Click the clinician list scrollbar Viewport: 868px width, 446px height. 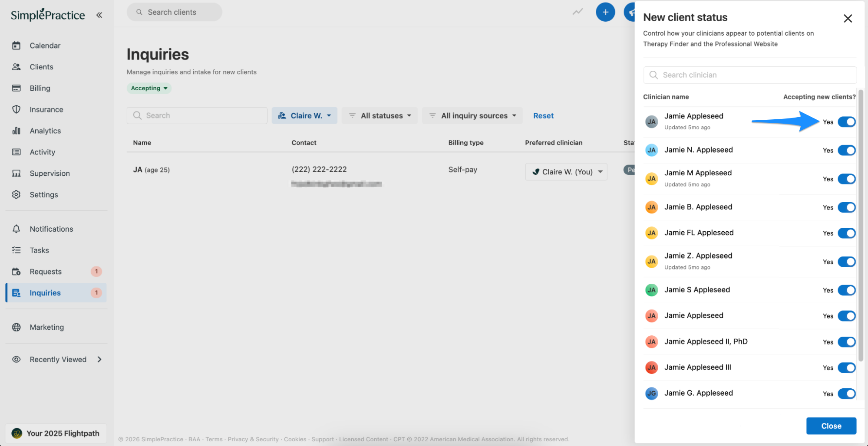tap(861, 226)
